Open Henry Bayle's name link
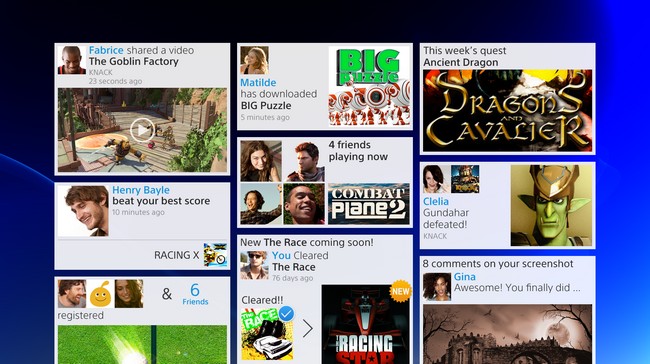650x364 pixels. click(141, 190)
